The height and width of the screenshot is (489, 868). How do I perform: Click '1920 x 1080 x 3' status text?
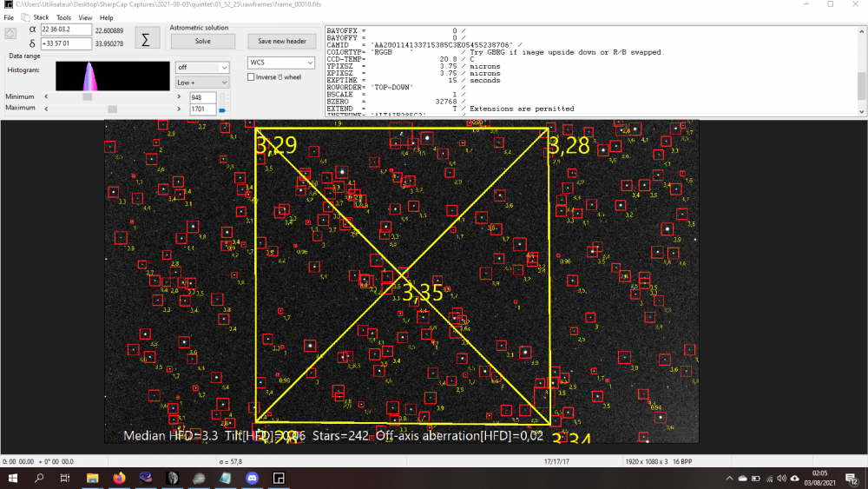pyautogui.click(x=647, y=462)
